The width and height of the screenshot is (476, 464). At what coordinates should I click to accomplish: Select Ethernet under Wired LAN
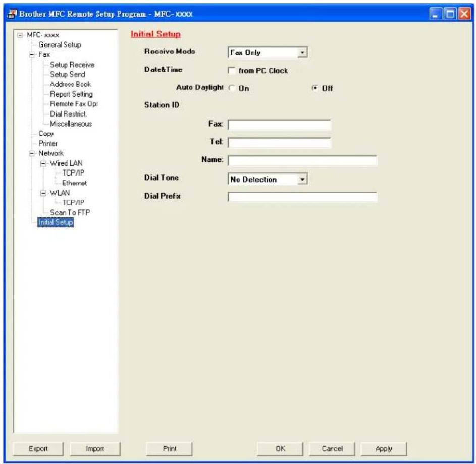74,183
